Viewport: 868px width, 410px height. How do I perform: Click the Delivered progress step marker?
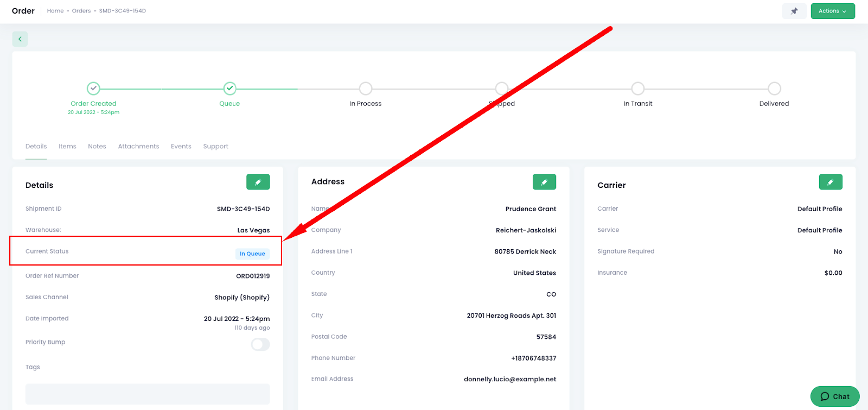774,88
